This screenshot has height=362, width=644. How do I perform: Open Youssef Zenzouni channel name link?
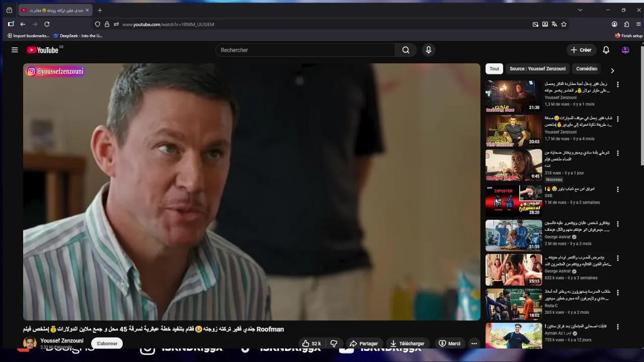(x=62, y=340)
